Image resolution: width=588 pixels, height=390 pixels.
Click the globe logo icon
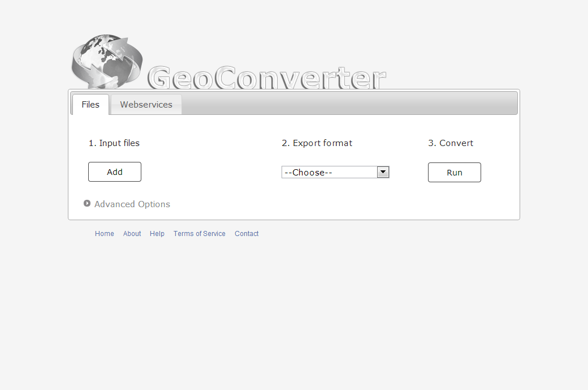[x=106, y=61]
